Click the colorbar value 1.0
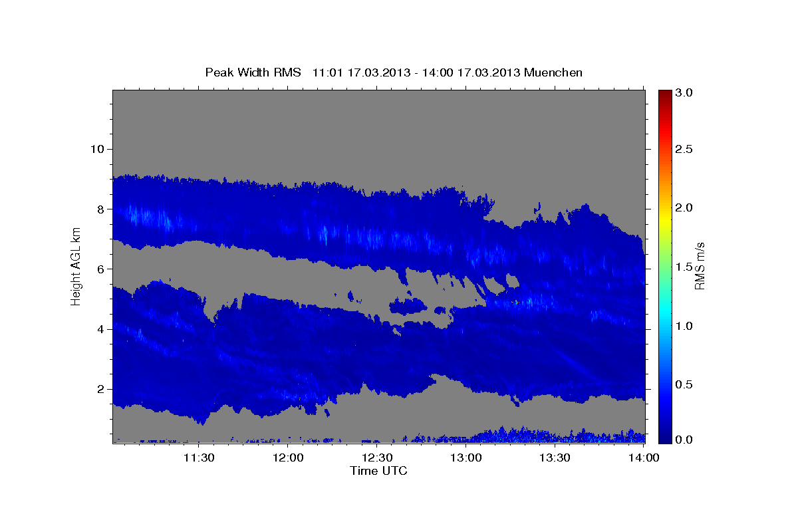The height and width of the screenshot is (532, 798). 684,326
